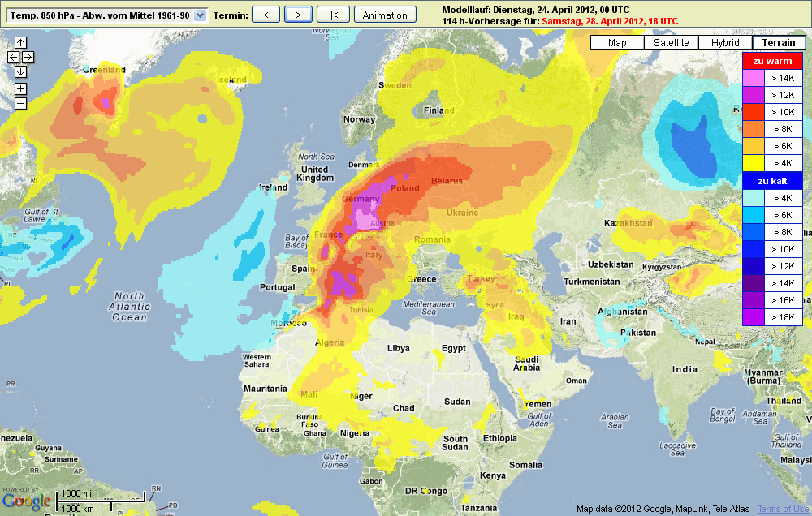Zoom out with the minus button
812x516 pixels.
coord(21,104)
